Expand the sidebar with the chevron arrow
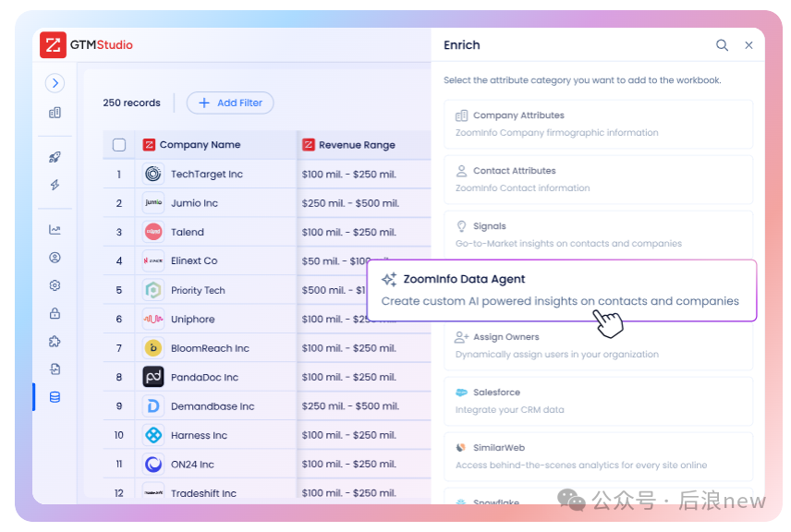Image resolution: width=791 pixels, height=532 pixels. click(x=55, y=83)
